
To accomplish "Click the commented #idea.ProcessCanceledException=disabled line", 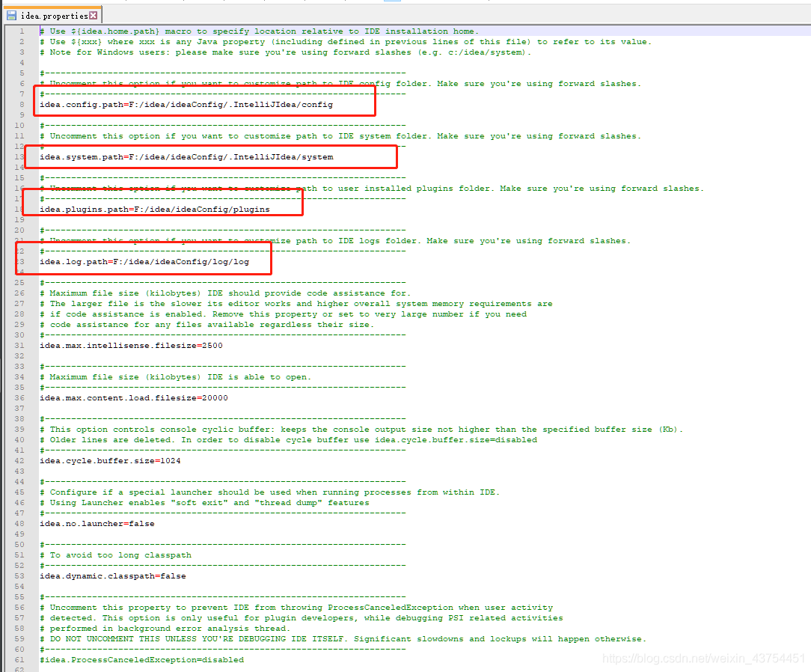I will (141, 660).
